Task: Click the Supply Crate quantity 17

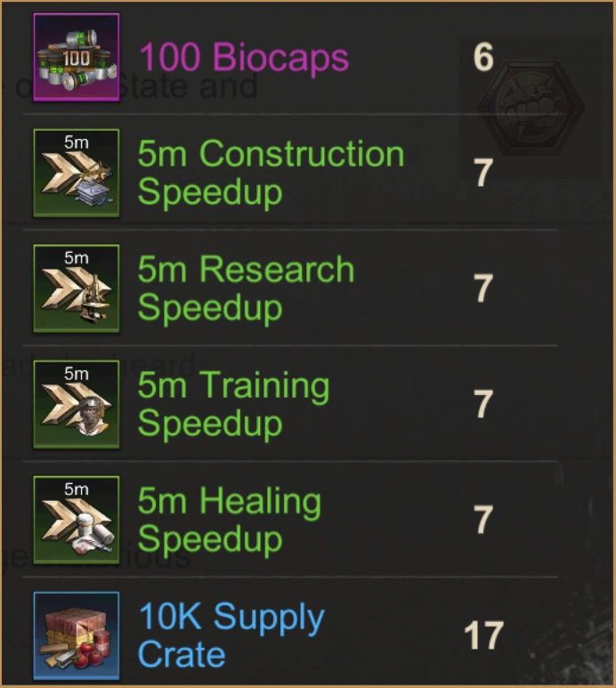Action: coord(483,635)
